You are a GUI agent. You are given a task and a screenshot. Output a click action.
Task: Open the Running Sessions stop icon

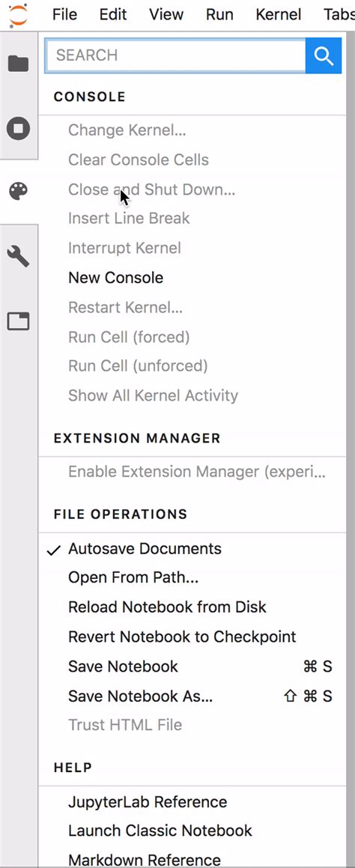pos(18,128)
